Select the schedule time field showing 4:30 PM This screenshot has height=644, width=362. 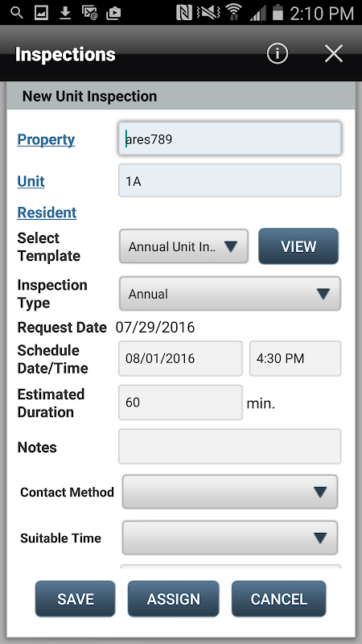click(x=295, y=358)
